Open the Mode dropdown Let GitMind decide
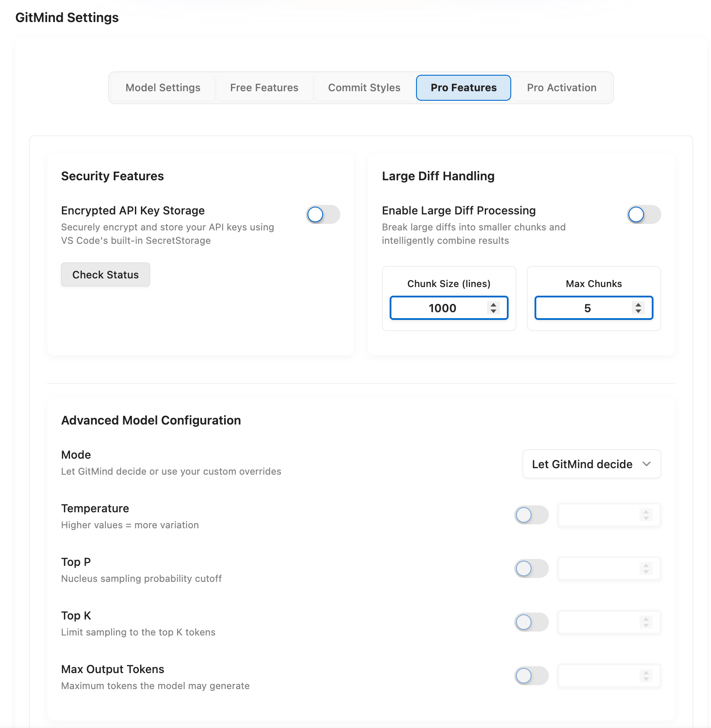 tap(592, 464)
